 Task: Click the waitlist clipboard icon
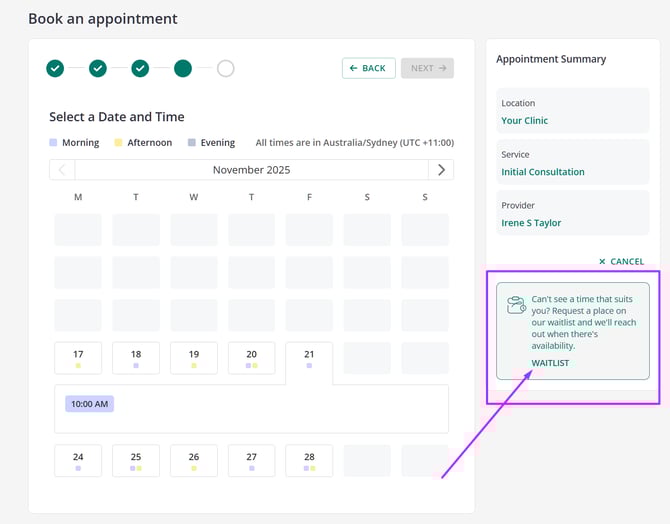click(x=516, y=305)
